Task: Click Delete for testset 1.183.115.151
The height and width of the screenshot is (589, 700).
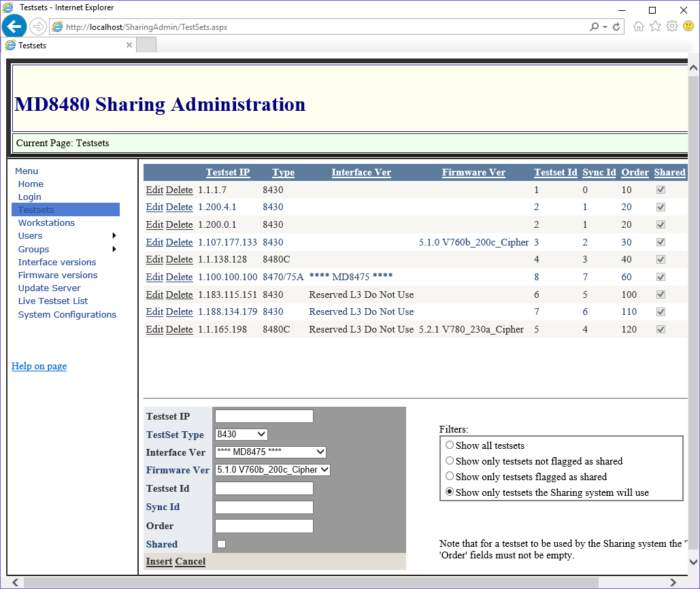Action: pyautogui.click(x=179, y=294)
